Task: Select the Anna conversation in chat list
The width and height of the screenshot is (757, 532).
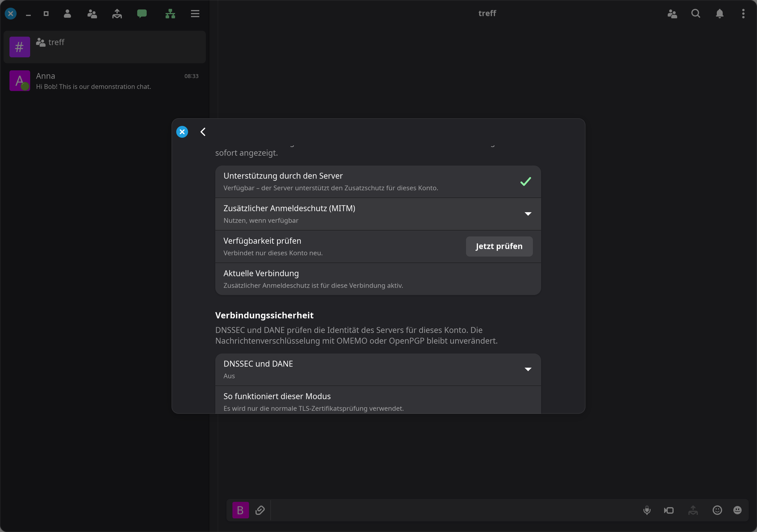Action: point(104,81)
